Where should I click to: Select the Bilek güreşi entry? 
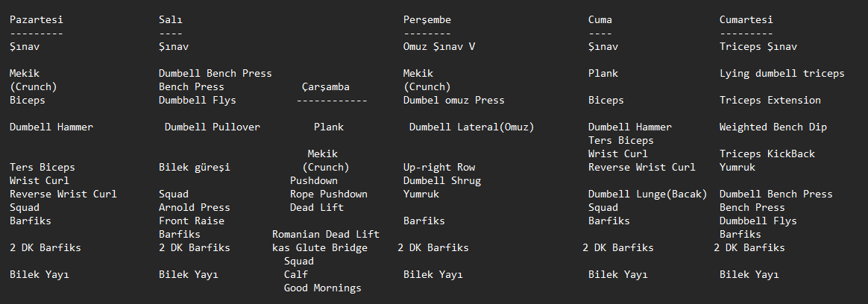(195, 168)
